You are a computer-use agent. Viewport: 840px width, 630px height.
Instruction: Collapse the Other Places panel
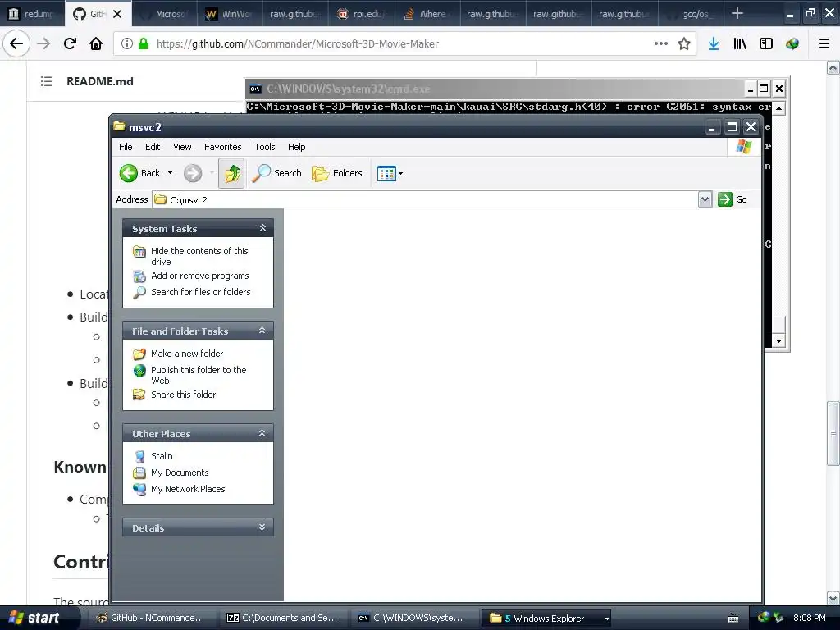(x=262, y=433)
